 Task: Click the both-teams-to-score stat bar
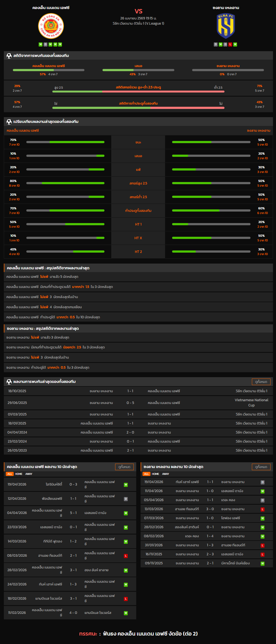(x=138, y=108)
